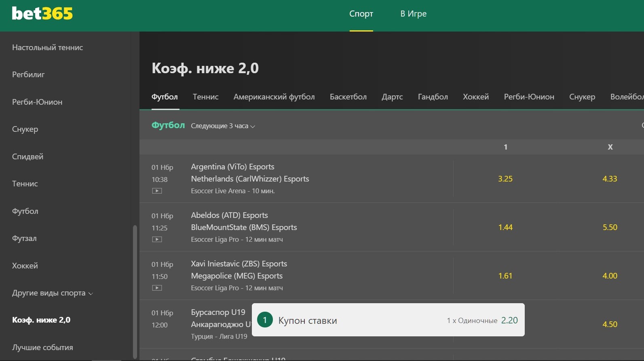Screen dimensions: 644x361
Task: Open the Купон ставки bet slip bar
Action: 388,320
